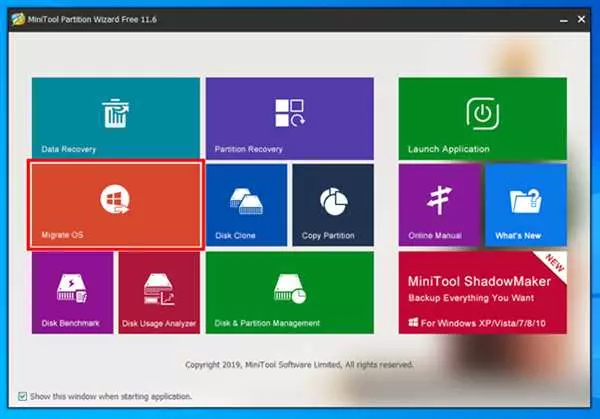Open the Disk Usage Analyzer label
600x419 pixels.
pos(159,324)
